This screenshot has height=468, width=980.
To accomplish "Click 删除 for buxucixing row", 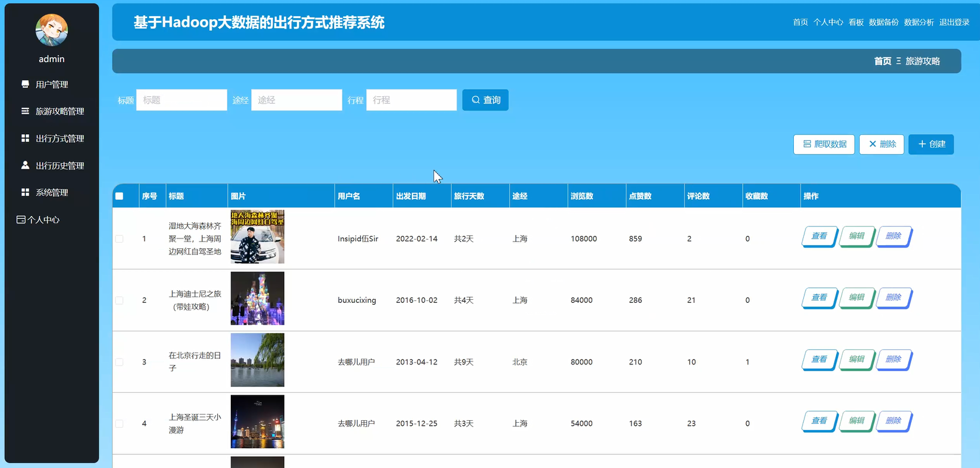I will tap(893, 298).
